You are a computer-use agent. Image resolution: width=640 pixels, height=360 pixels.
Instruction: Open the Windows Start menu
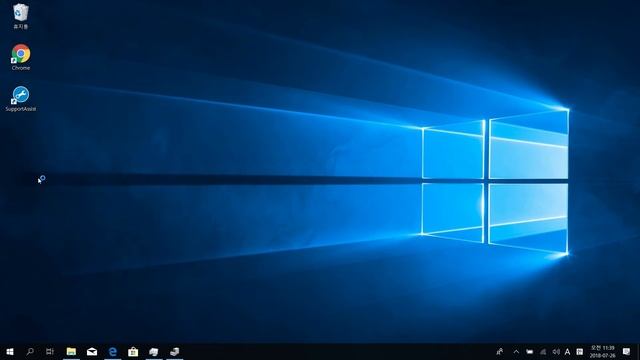(x=10, y=351)
